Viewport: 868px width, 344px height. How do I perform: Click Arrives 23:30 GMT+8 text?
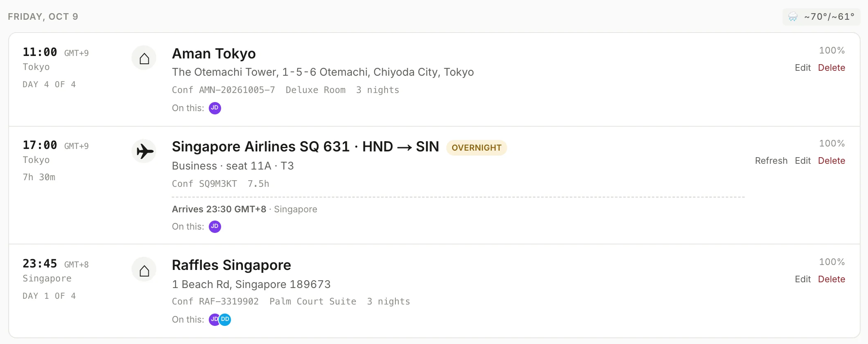pyautogui.click(x=219, y=209)
